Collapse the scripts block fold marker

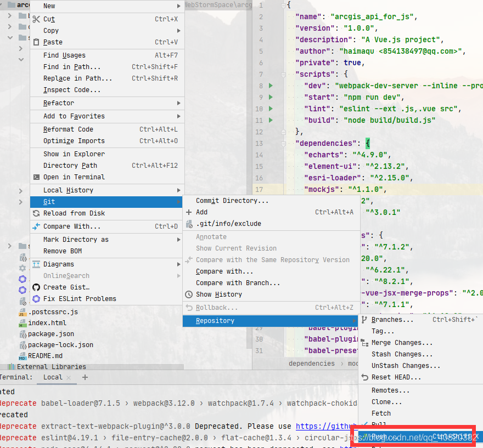click(283, 74)
